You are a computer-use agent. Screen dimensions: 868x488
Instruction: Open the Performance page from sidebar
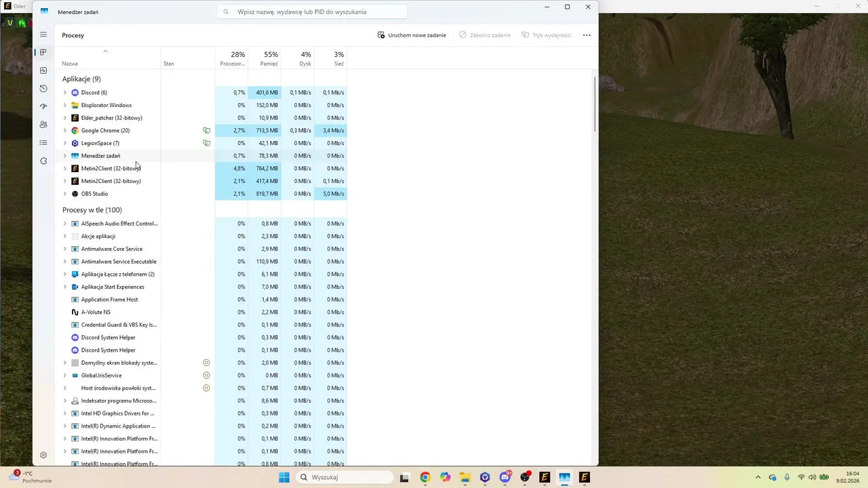(x=43, y=70)
